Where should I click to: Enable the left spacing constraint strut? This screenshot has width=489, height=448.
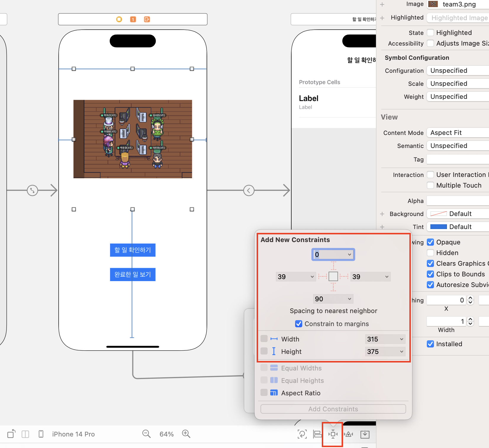click(322, 276)
